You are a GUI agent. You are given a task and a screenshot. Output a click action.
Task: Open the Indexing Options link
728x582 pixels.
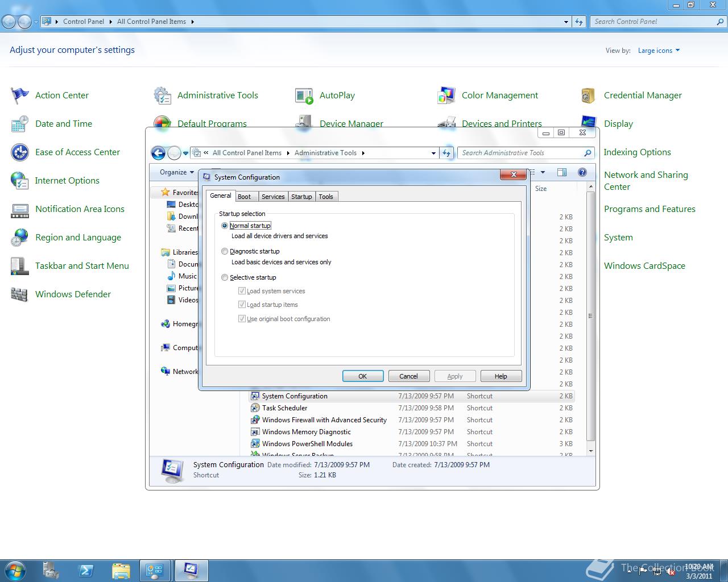(x=637, y=152)
